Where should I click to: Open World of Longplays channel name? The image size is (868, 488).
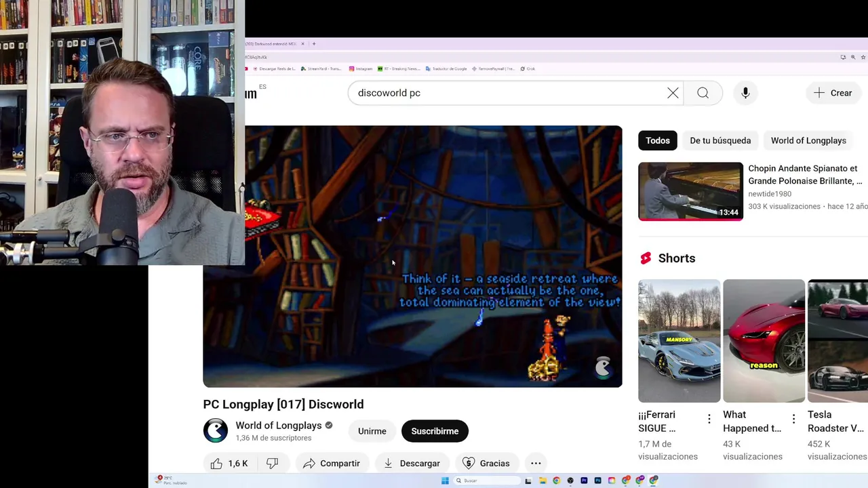pyautogui.click(x=279, y=426)
